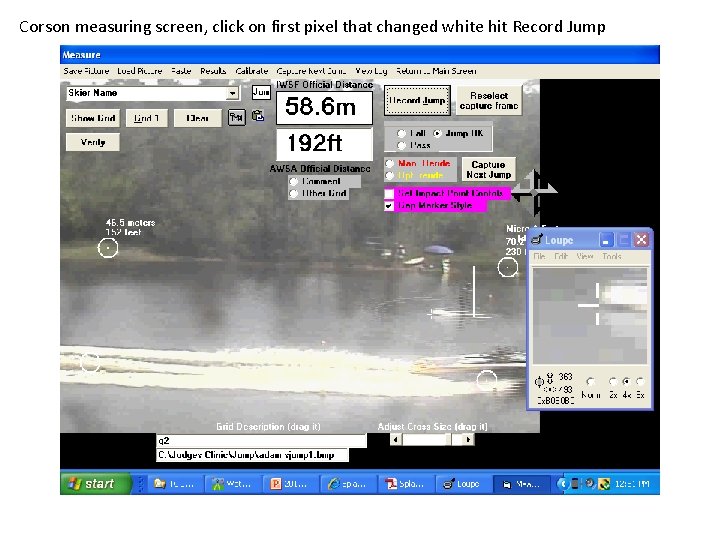Click the Verify button

click(x=93, y=142)
